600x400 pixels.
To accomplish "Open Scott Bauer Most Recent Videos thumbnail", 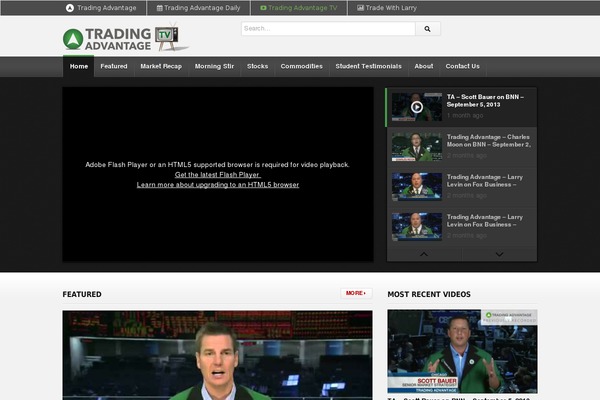I will coord(462,351).
